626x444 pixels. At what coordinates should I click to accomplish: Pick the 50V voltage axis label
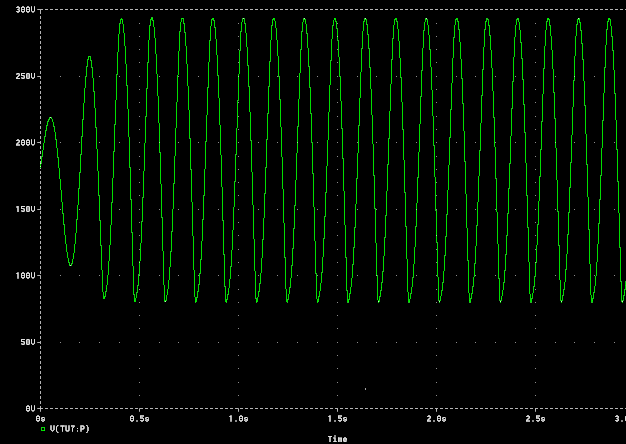click(28, 342)
